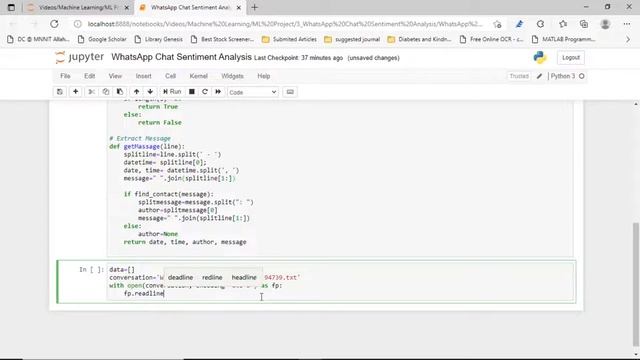Click the Jupyter logo
Image resolution: width=640 pixels, height=360 pixels.
[80, 57]
